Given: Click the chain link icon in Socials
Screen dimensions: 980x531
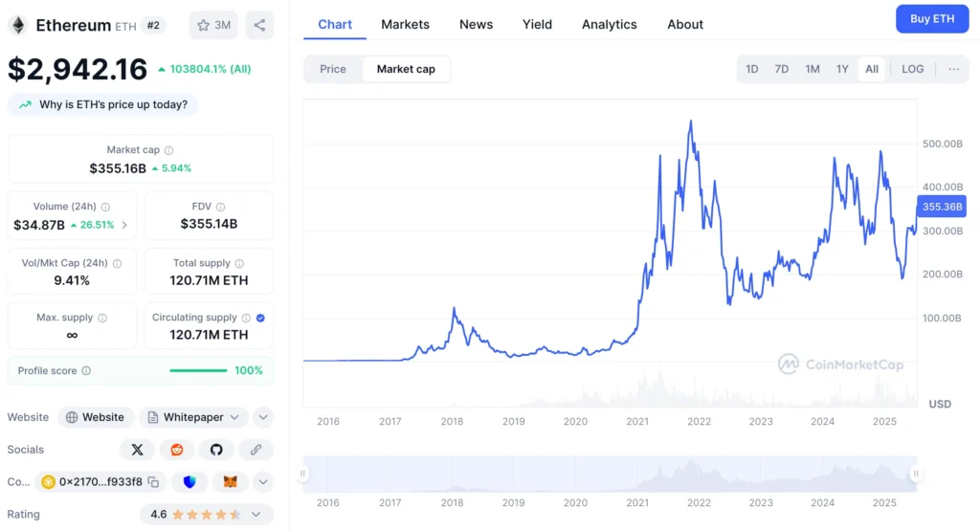Looking at the screenshot, I should 256,450.
